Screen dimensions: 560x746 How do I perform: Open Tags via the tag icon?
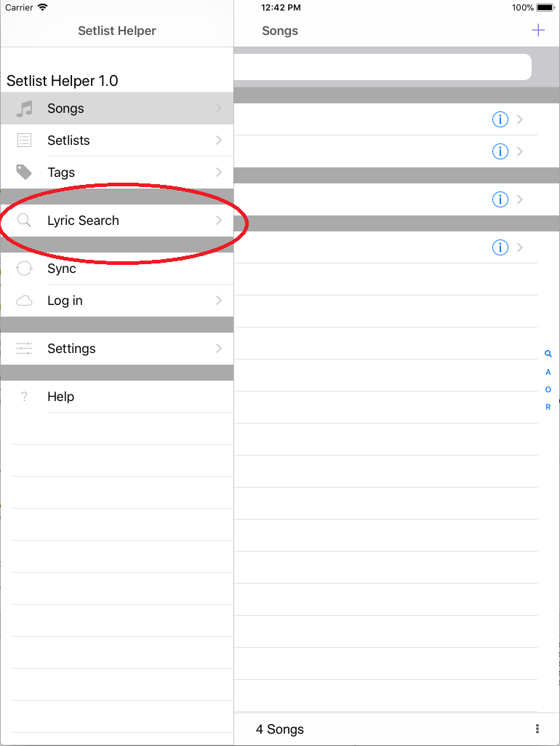pyautogui.click(x=24, y=172)
